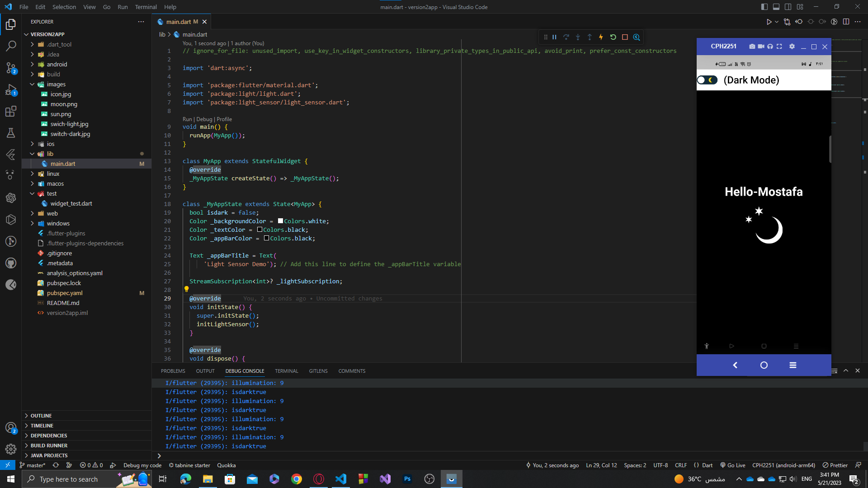
Task: Stop the debug session with red square icon
Action: click(x=625, y=37)
